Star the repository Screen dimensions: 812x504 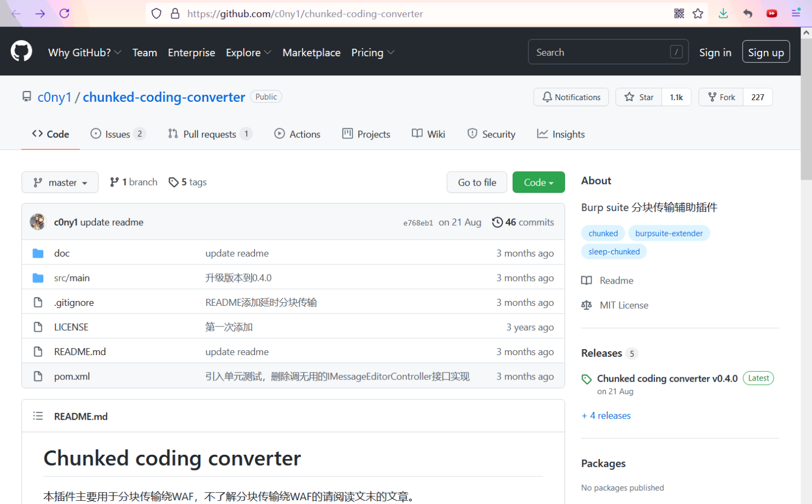click(639, 97)
